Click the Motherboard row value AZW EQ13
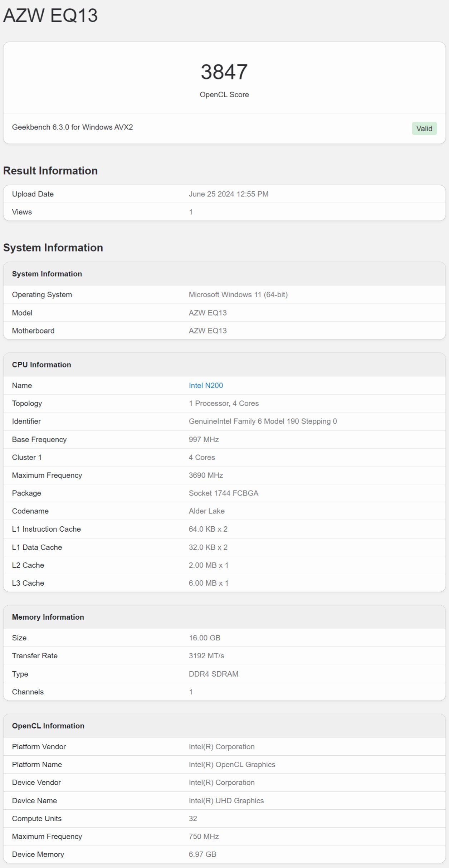This screenshot has width=449, height=868. [208, 331]
